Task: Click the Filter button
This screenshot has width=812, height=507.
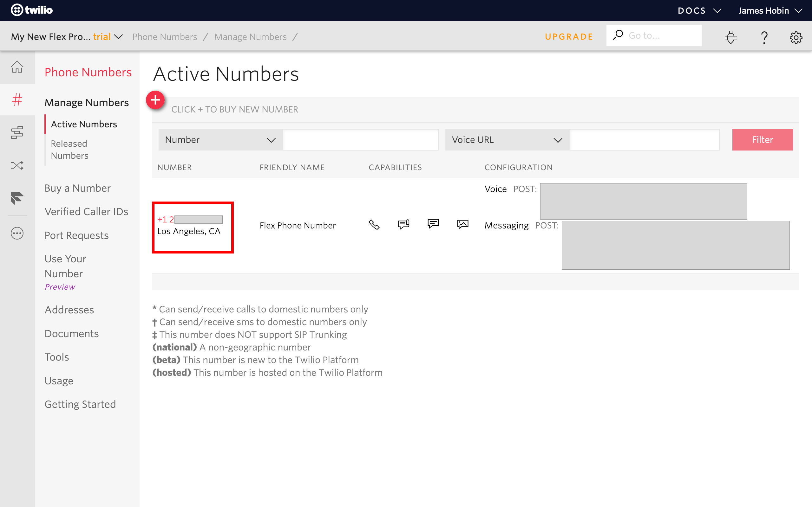Action: [763, 140]
